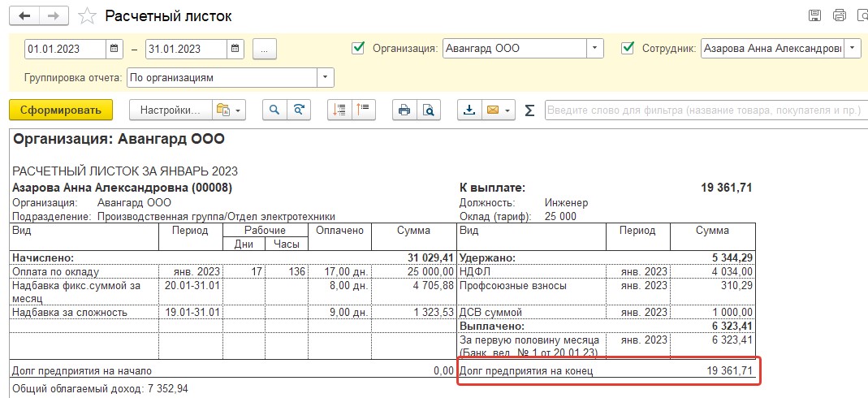Click the find-next magnifier icon
The image size is (868, 398).
pyautogui.click(x=299, y=110)
